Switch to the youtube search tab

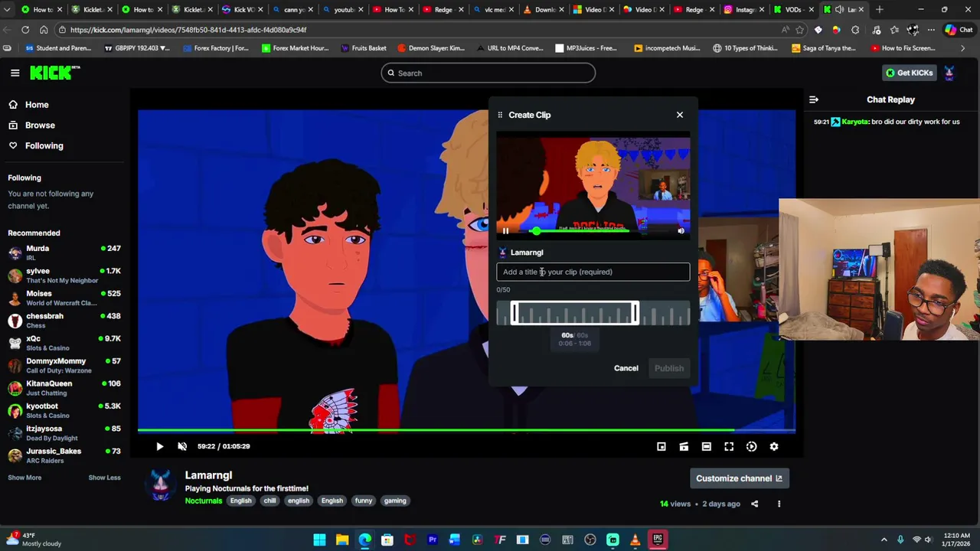pyautogui.click(x=343, y=9)
